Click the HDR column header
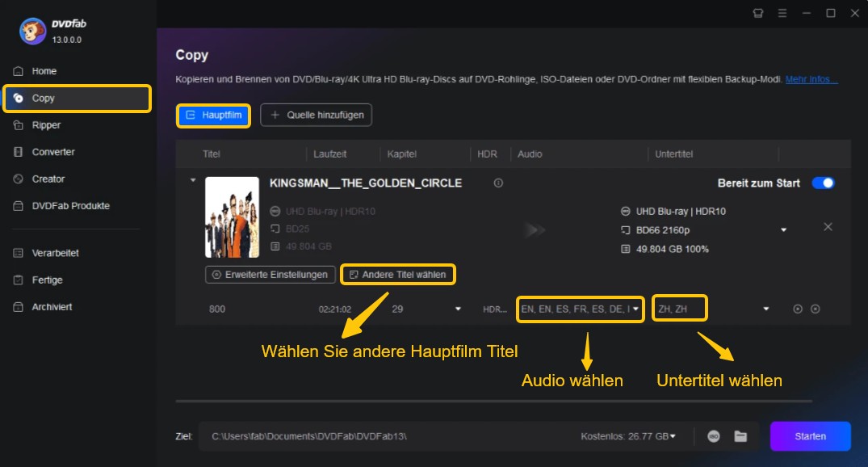 tap(487, 154)
